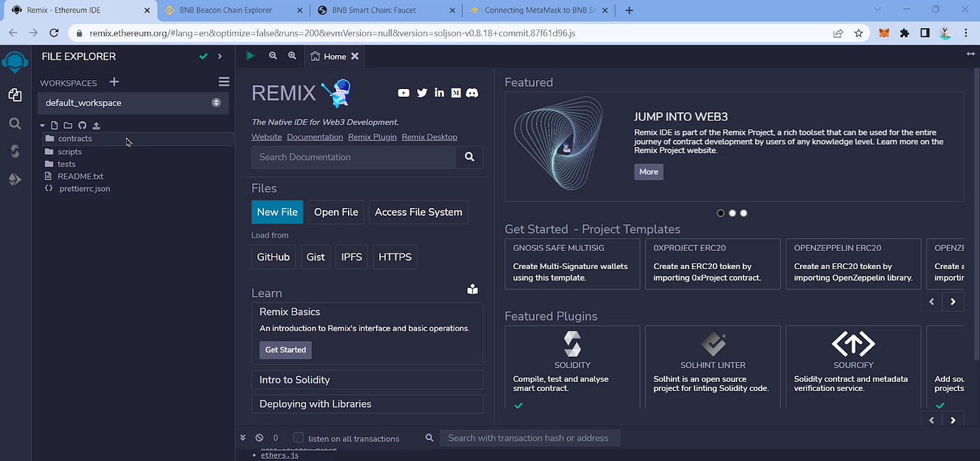Load from IPFS button
This screenshot has width=980, height=461.
click(351, 257)
